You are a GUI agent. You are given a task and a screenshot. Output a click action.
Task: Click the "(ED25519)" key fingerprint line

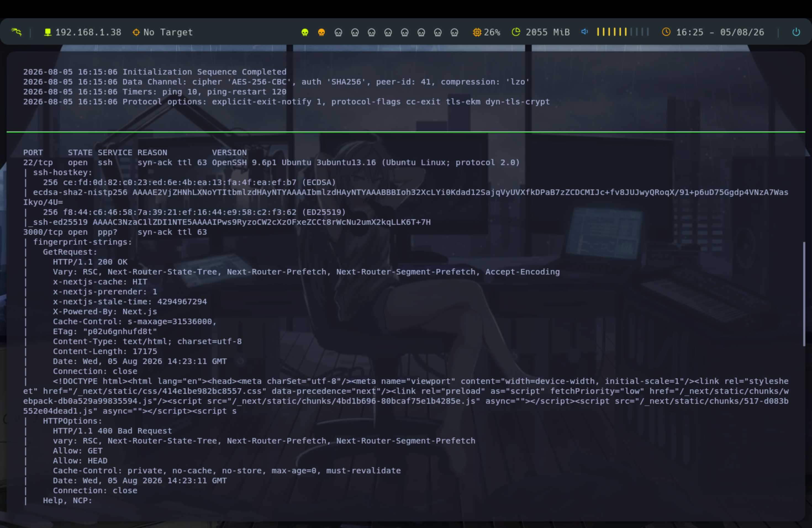pos(194,212)
